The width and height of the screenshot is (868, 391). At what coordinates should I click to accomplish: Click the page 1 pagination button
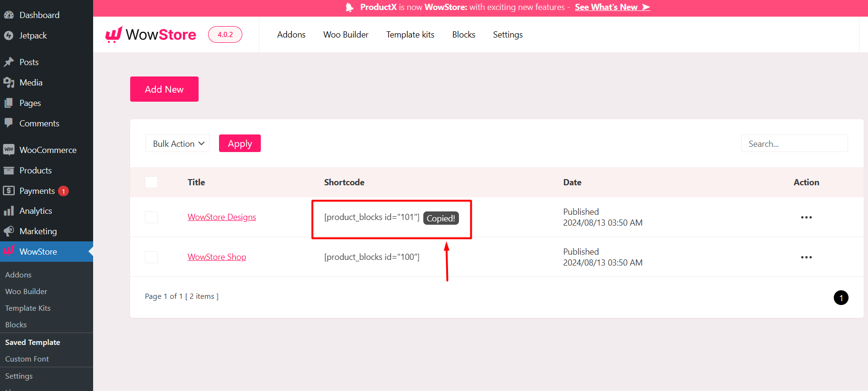841,298
